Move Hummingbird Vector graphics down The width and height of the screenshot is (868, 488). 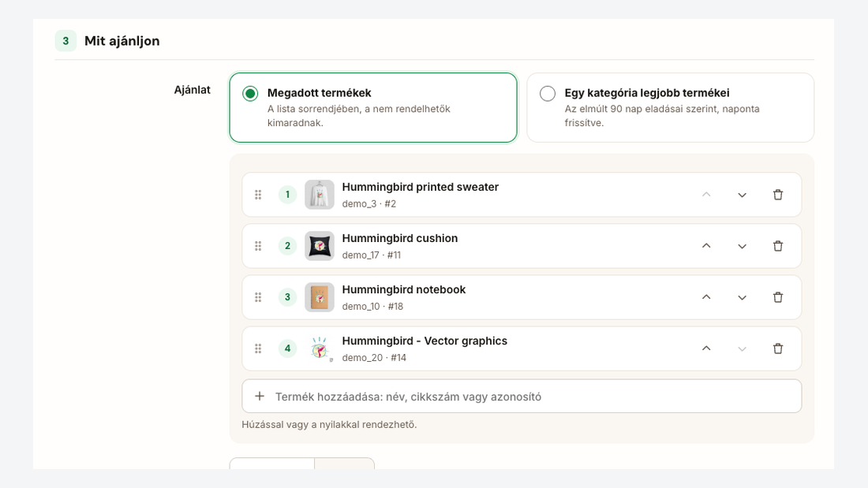tap(743, 348)
